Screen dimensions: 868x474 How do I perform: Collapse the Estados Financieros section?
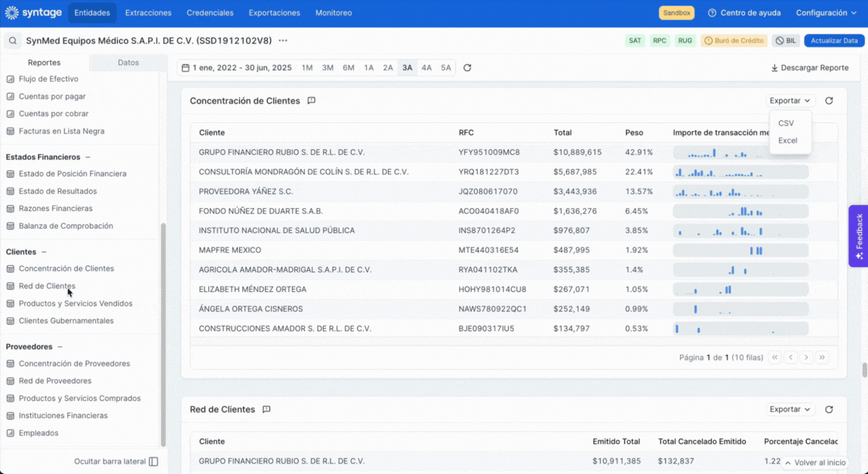(x=88, y=157)
